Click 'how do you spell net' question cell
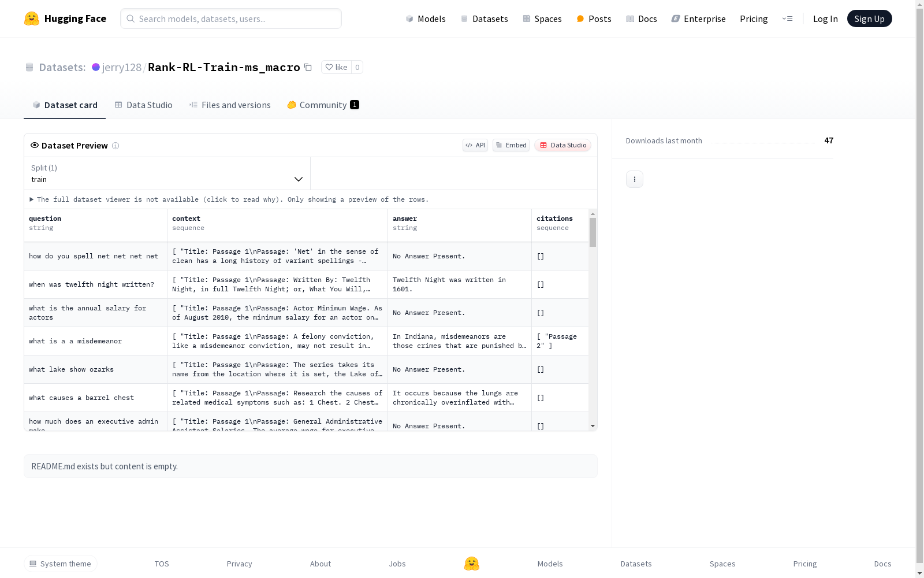The height and width of the screenshot is (578, 924). pyautogui.click(x=96, y=256)
